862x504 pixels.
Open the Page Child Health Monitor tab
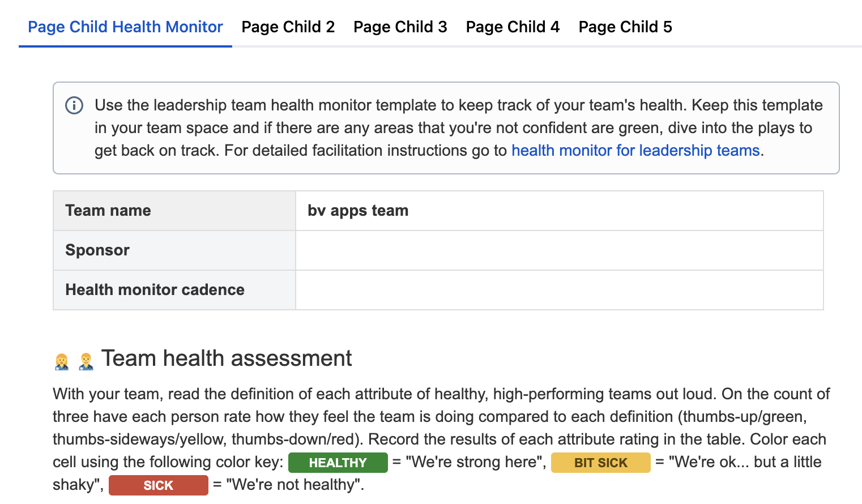pyautogui.click(x=125, y=27)
